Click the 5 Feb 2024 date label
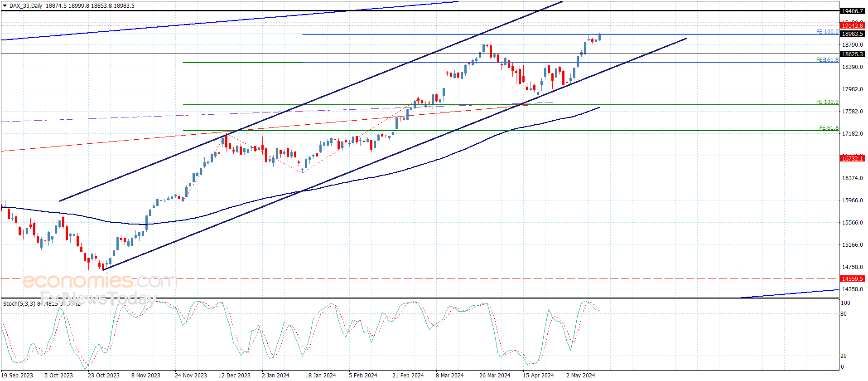Viewport: 868px width, 381px height. pyautogui.click(x=363, y=375)
